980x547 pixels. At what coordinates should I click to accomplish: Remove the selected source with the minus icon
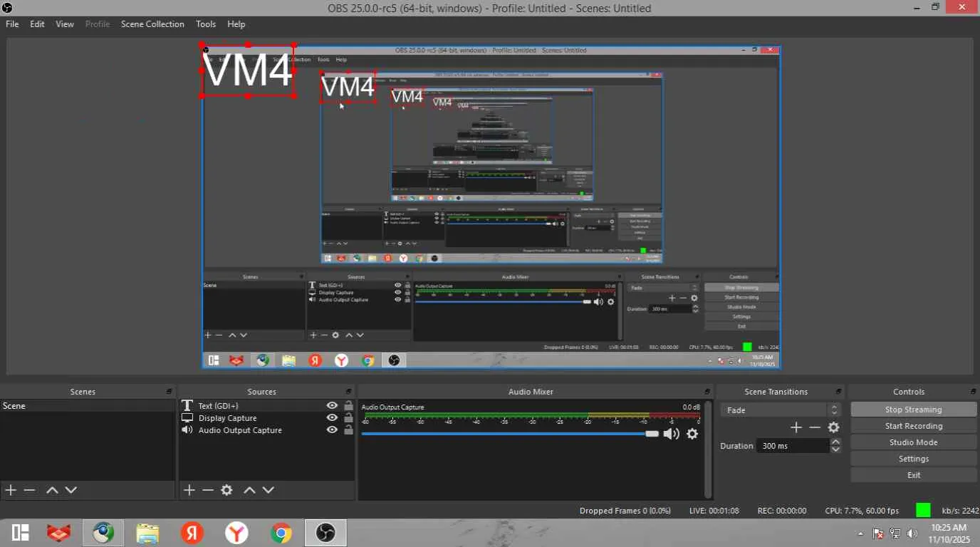coord(208,490)
